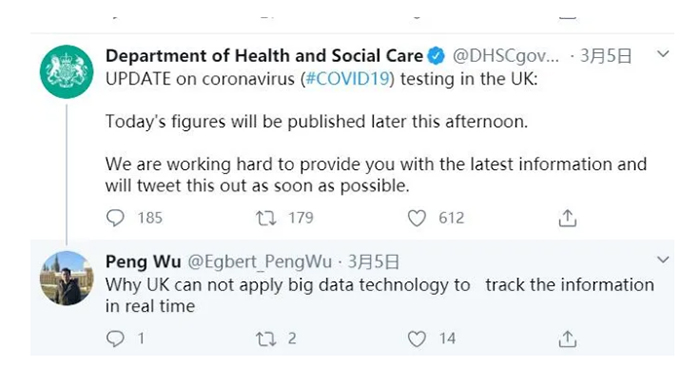This screenshot has height=387, width=700.
Task: Retweet Peng Wu's big data tweet
Action: [266, 339]
